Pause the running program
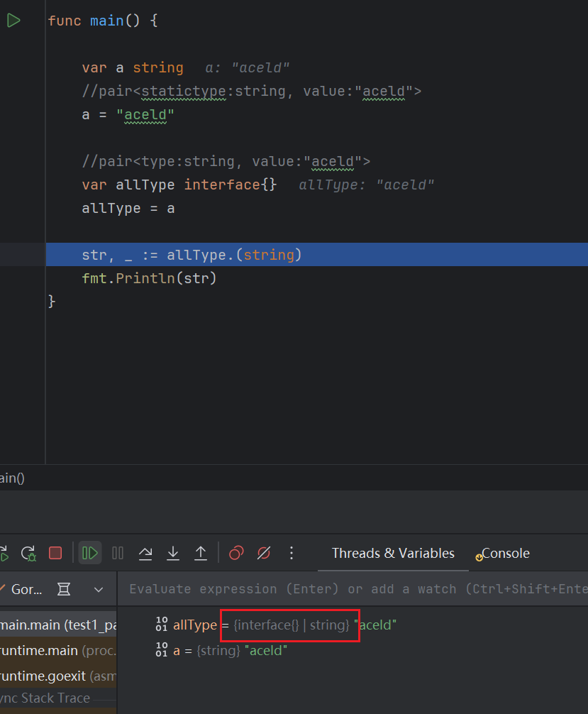This screenshot has width=588, height=714. (118, 553)
